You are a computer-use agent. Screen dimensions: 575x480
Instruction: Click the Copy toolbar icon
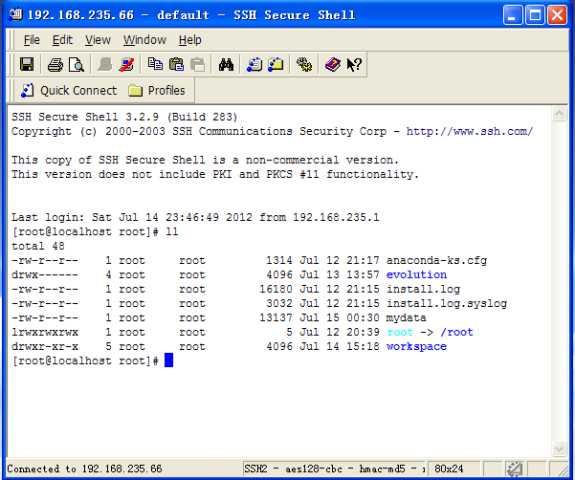pos(155,65)
